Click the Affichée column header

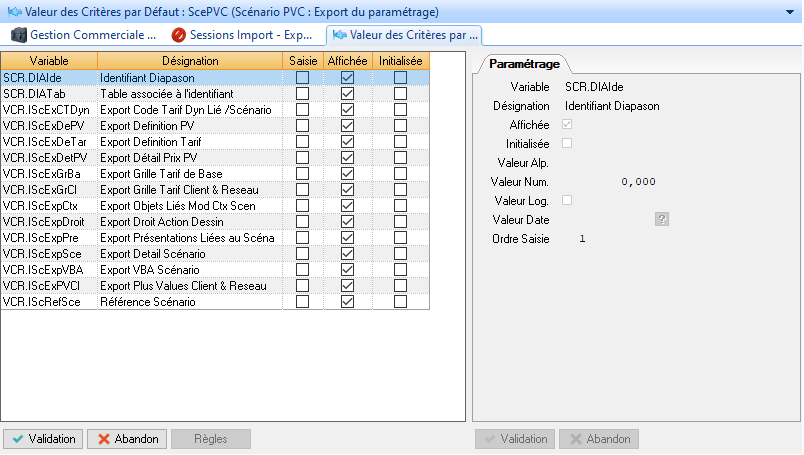pos(348,61)
